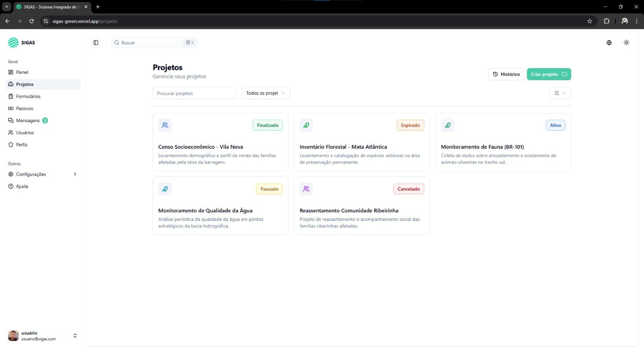The width and height of the screenshot is (644, 349).
Task: Open the view options dropdown
Action: click(560, 93)
